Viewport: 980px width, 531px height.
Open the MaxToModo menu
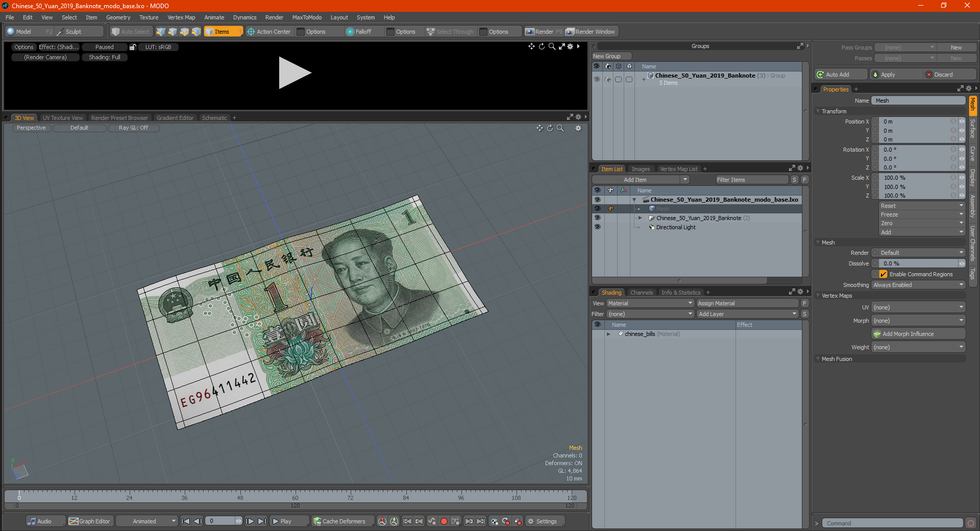pyautogui.click(x=307, y=17)
